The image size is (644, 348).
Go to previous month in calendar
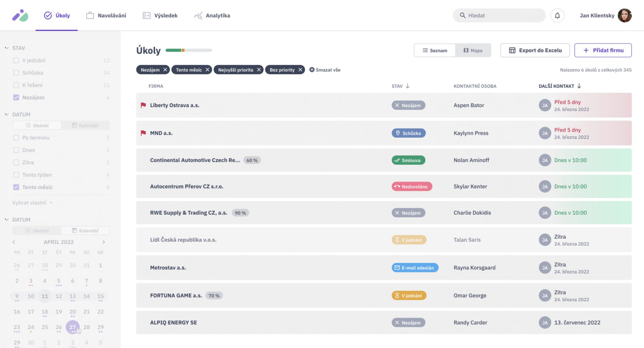(x=14, y=242)
